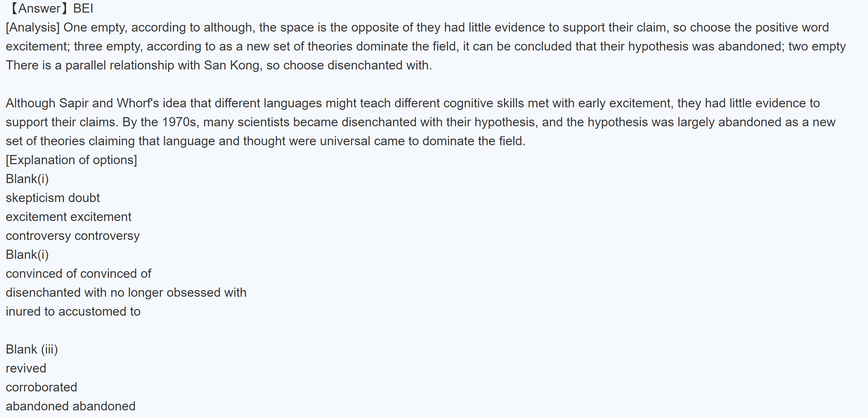Click the 【Answer】 BEI heading
Screen dimensions: 868x417
[x=51, y=9]
